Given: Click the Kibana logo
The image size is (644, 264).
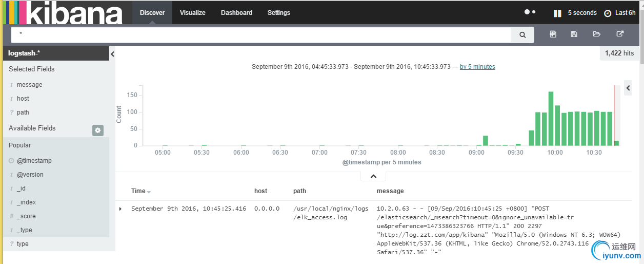Looking at the screenshot, I should click(x=63, y=13).
